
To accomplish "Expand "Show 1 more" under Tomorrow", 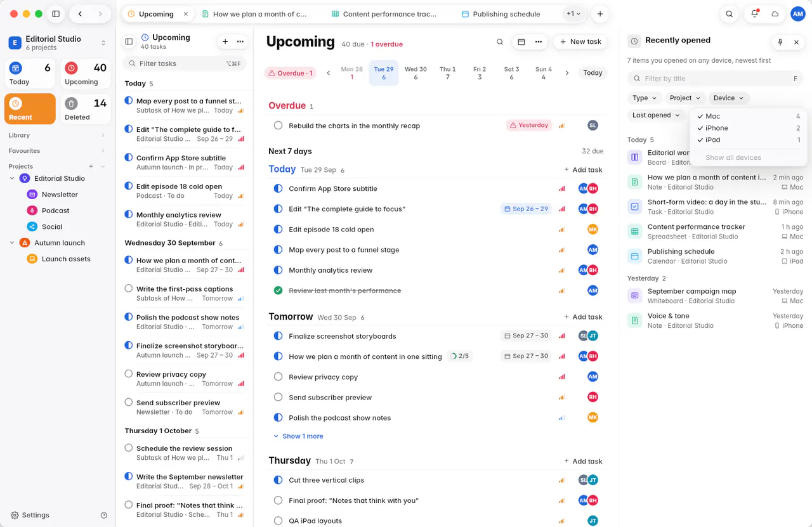I will (x=298, y=436).
